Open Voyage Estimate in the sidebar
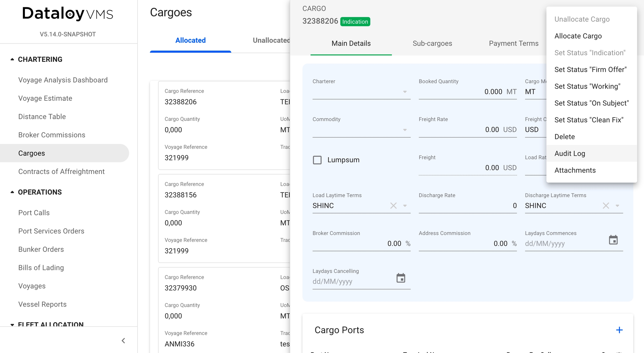 click(x=45, y=98)
